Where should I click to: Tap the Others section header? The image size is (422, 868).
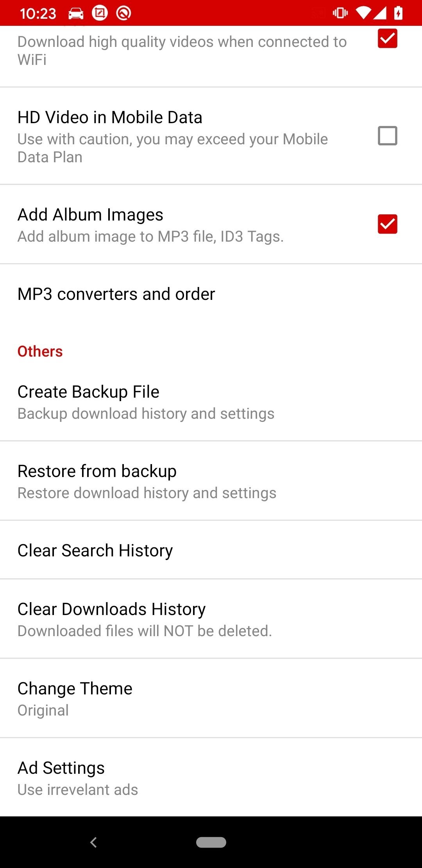40,352
